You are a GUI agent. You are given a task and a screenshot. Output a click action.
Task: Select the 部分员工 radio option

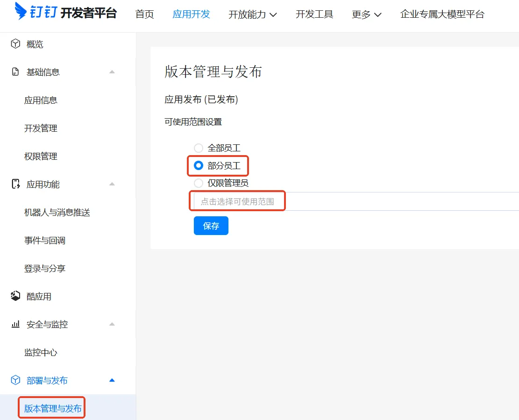coord(199,165)
